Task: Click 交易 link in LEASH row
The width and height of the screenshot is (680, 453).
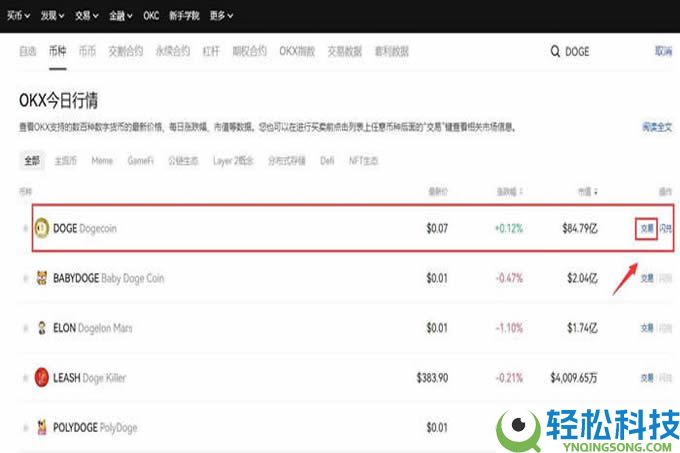Action: pyautogui.click(x=647, y=378)
